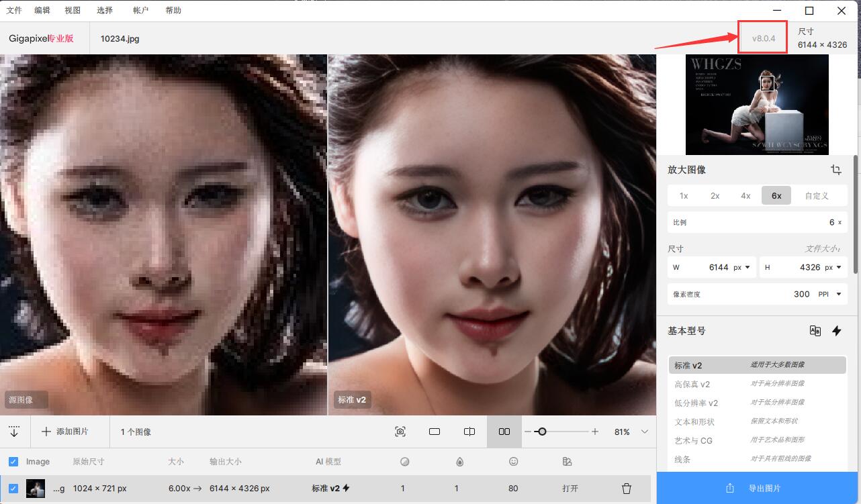Screen dimensions: 861x504
Task: Click the capture preview area icon
Action: [x=400, y=432]
